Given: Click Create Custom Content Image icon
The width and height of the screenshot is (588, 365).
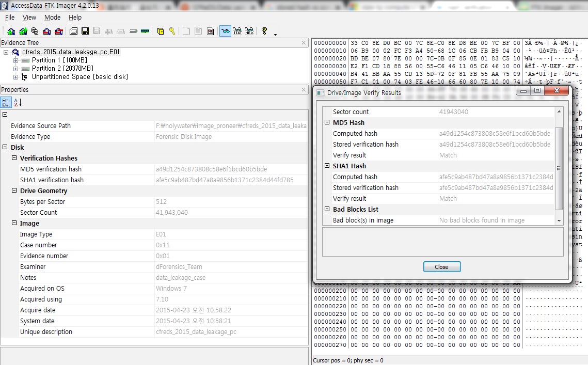Looking at the screenshot, I should pos(121,31).
